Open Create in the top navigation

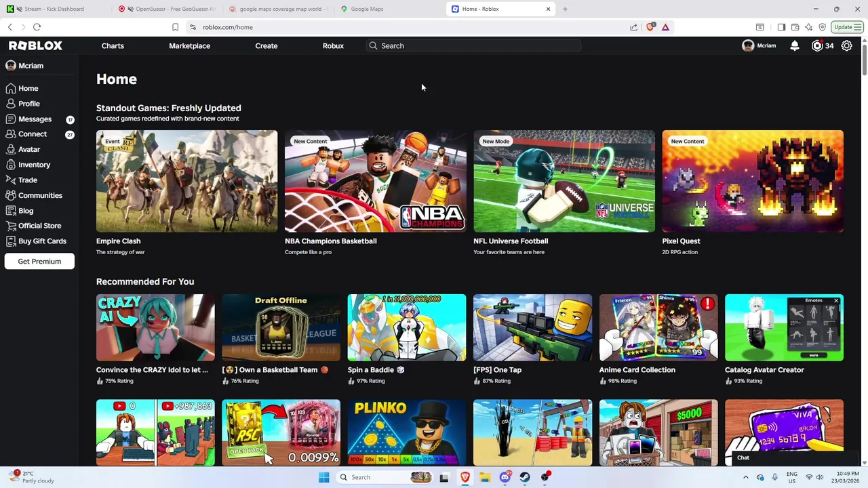point(266,45)
